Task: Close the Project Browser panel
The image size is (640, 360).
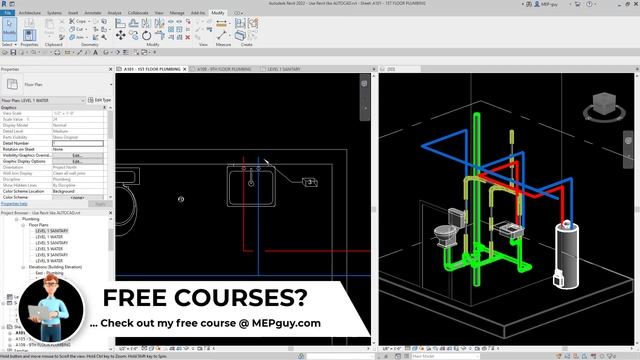Action: (111, 213)
